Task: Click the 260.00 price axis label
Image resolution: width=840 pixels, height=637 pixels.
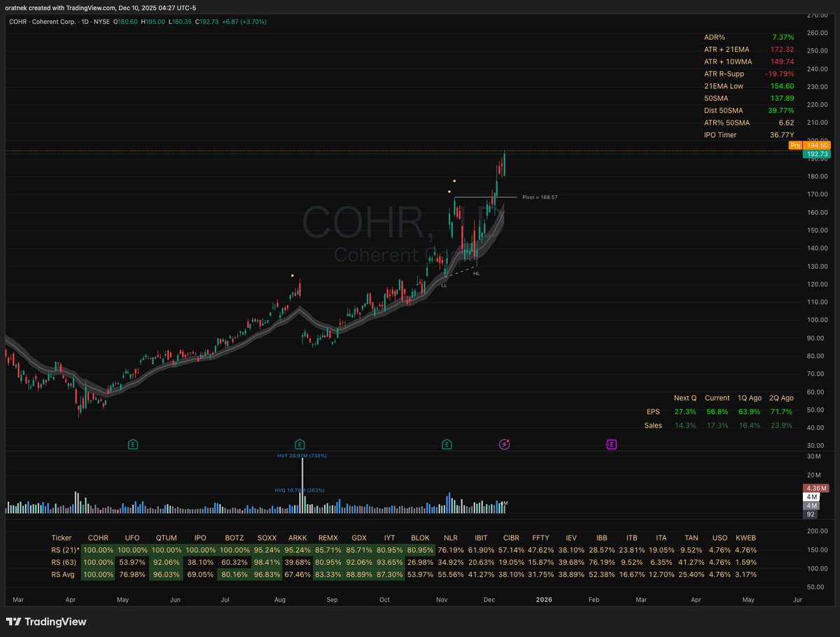Action: coord(817,33)
